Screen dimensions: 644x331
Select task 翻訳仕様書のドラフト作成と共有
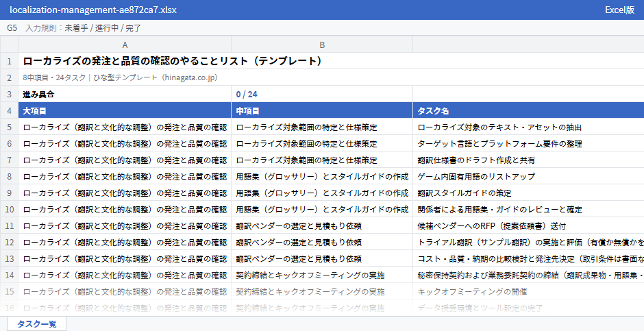pyautogui.click(x=529, y=160)
